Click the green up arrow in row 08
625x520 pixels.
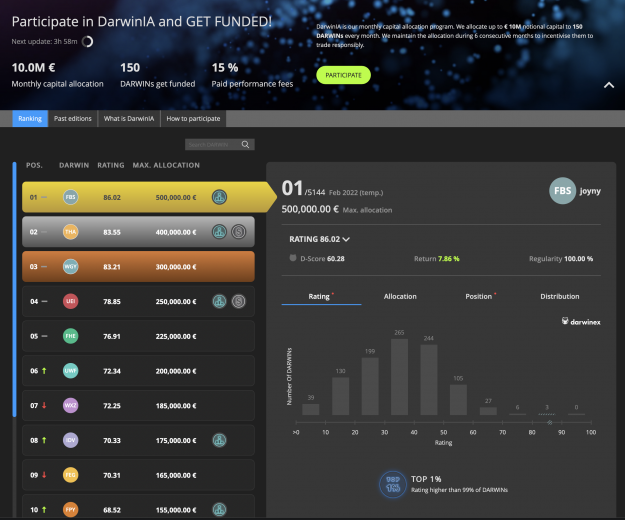click(44, 440)
